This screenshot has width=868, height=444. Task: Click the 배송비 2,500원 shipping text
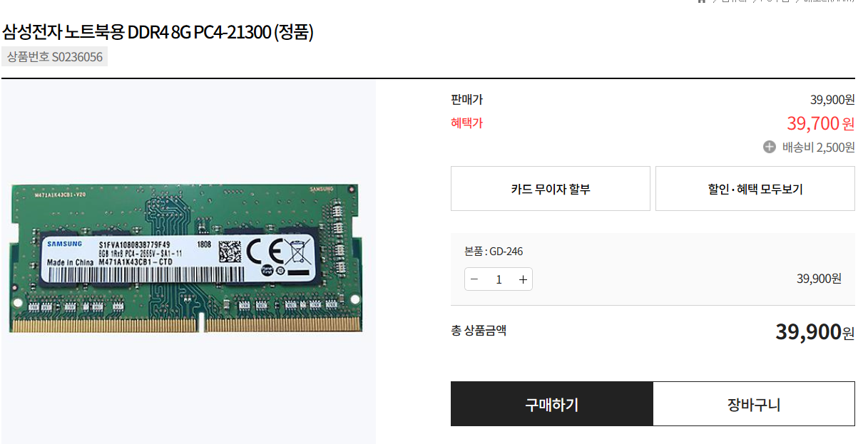point(818,148)
